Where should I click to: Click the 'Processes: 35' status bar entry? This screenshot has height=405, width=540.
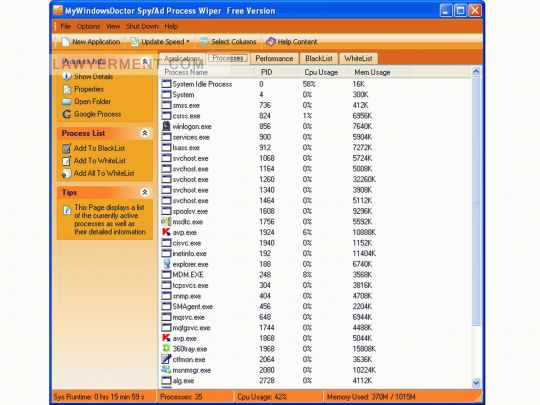tap(181, 397)
